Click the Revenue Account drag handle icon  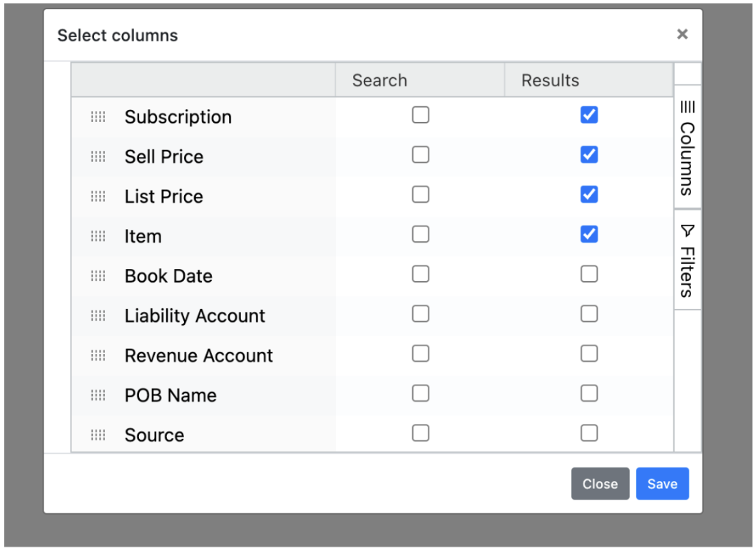point(98,356)
